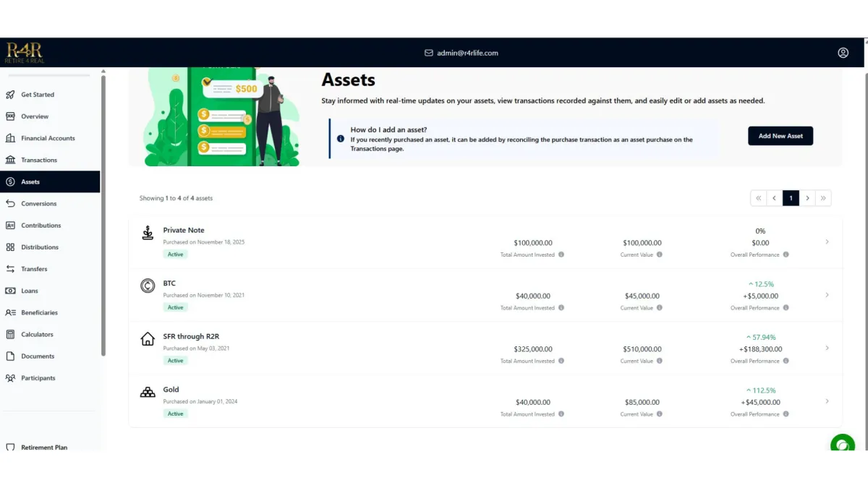Click the Retirement Plan icon
The width and height of the screenshot is (868, 488).
coord(10,448)
